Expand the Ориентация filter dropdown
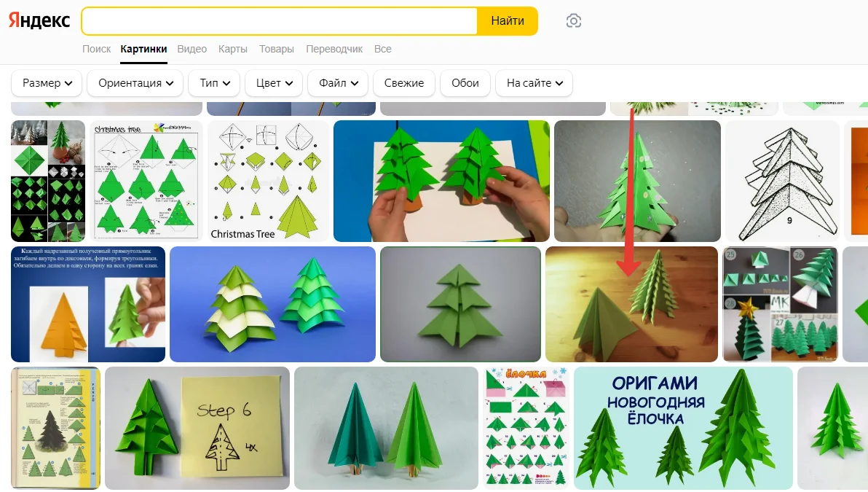 (135, 83)
